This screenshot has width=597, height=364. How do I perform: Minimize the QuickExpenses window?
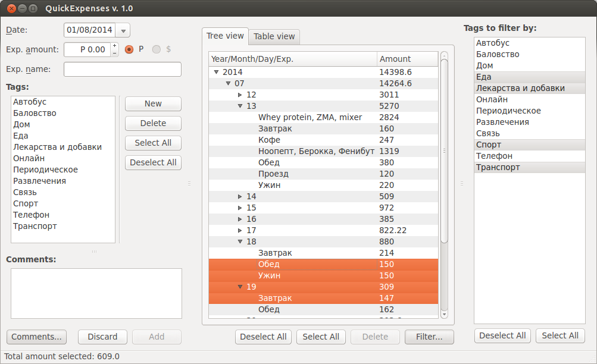coord(23,8)
